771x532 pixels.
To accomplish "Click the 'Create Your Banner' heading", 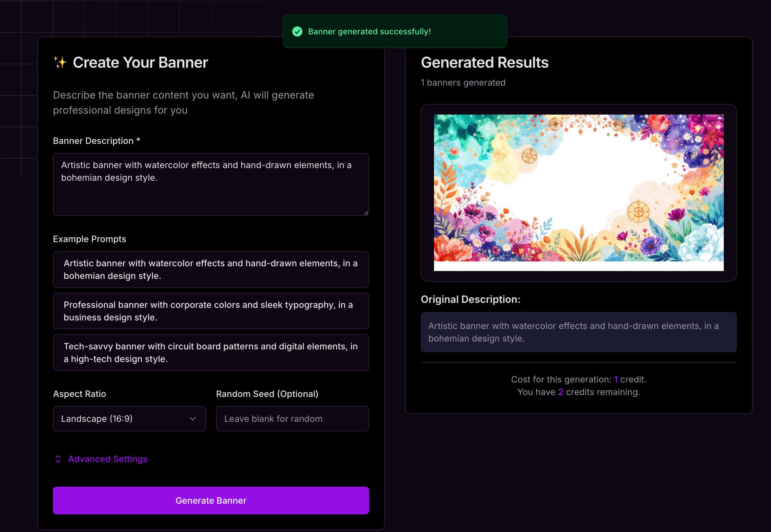I will (x=140, y=62).
